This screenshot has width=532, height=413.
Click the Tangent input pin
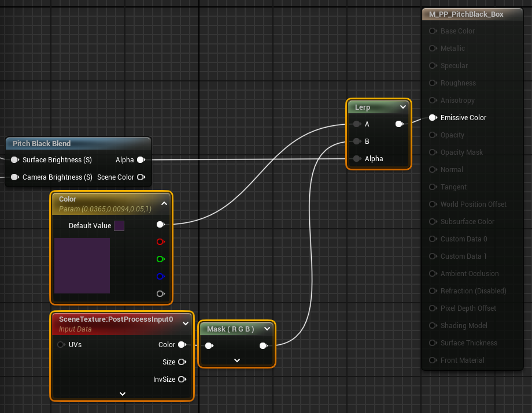(x=433, y=187)
